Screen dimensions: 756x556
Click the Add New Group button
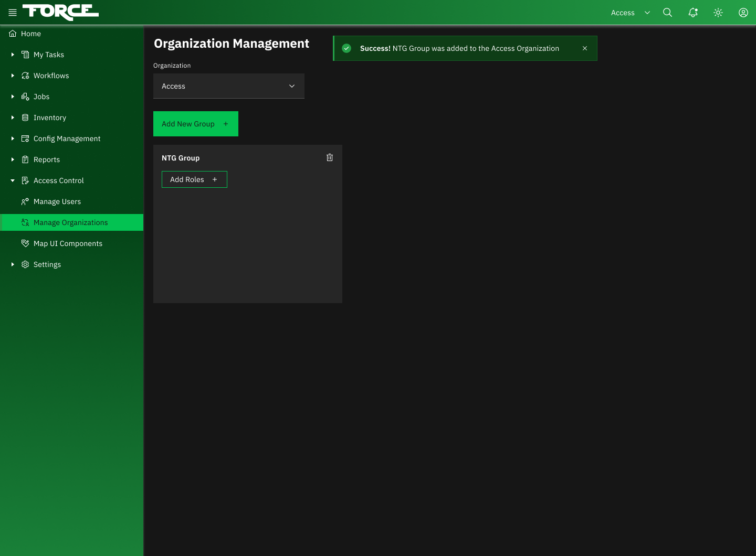point(195,124)
